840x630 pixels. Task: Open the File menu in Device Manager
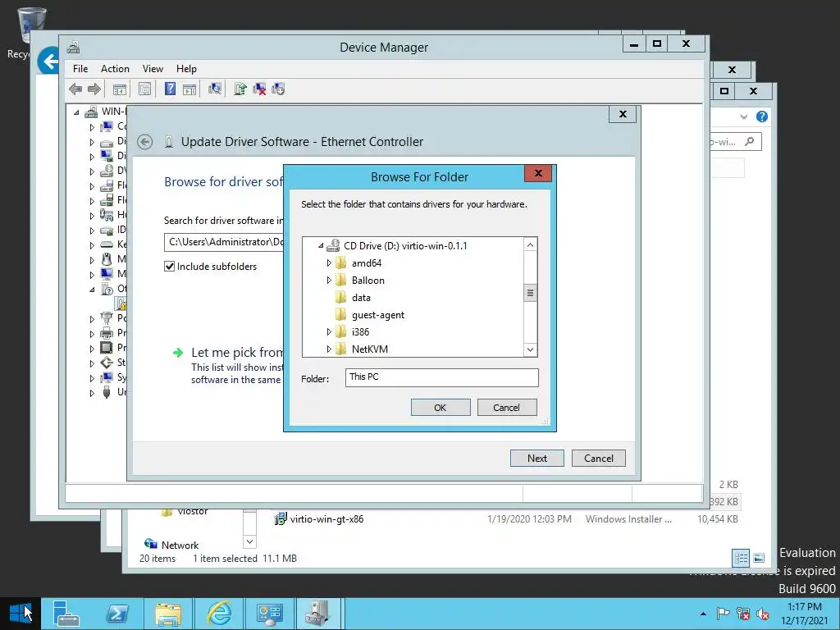pos(80,69)
